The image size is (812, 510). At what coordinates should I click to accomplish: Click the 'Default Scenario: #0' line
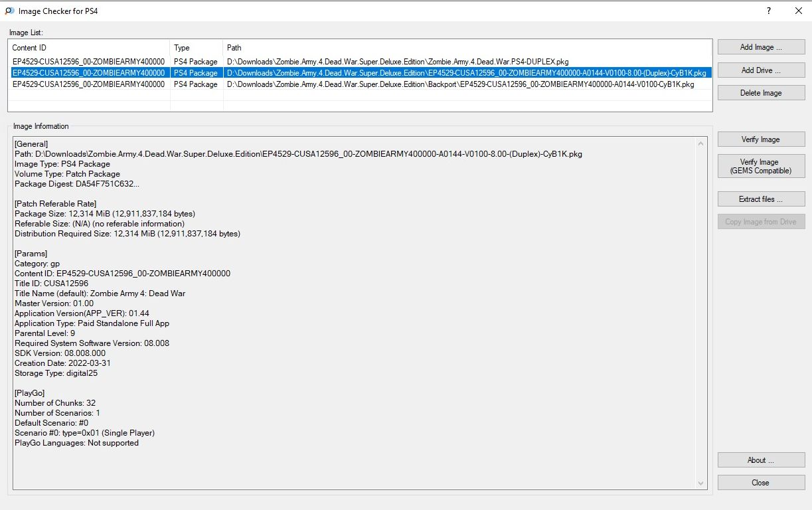(51, 423)
